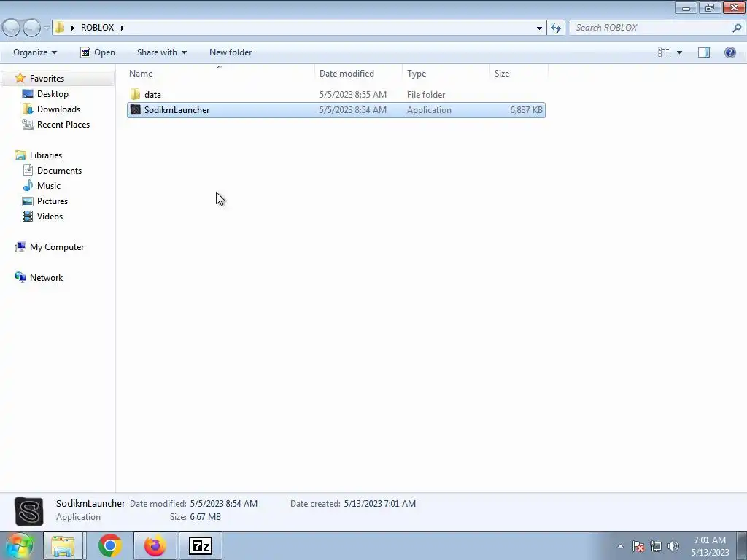Click the Date created value in details pane
Viewport: 747px width, 560px height.
(379, 503)
